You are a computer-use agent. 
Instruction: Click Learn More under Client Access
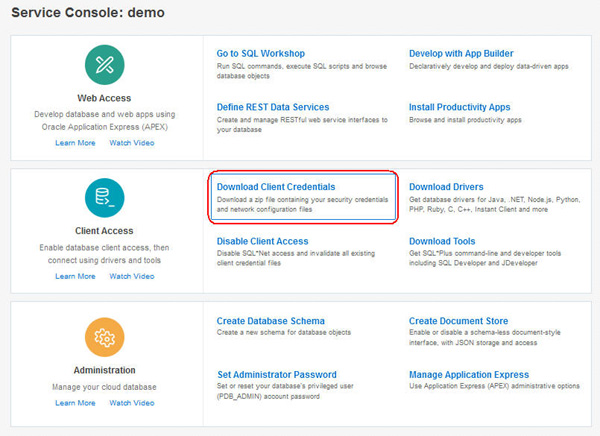tap(75, 276)
